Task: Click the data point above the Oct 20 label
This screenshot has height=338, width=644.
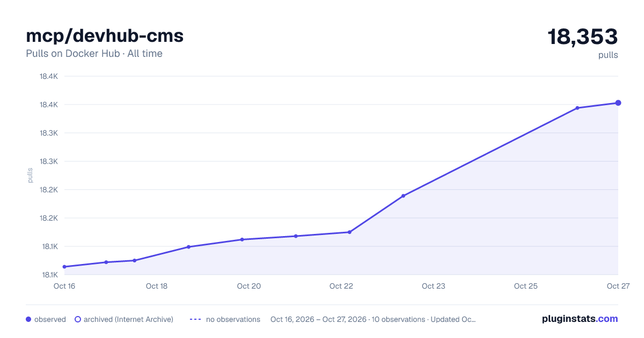Action: (242, 239)
